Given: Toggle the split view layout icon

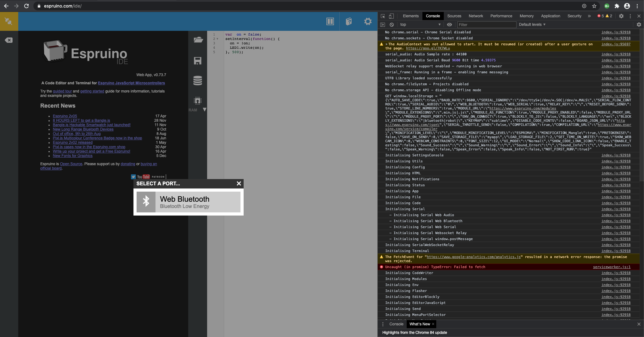Looking at the screenshot, I should [x=330, y=21].
